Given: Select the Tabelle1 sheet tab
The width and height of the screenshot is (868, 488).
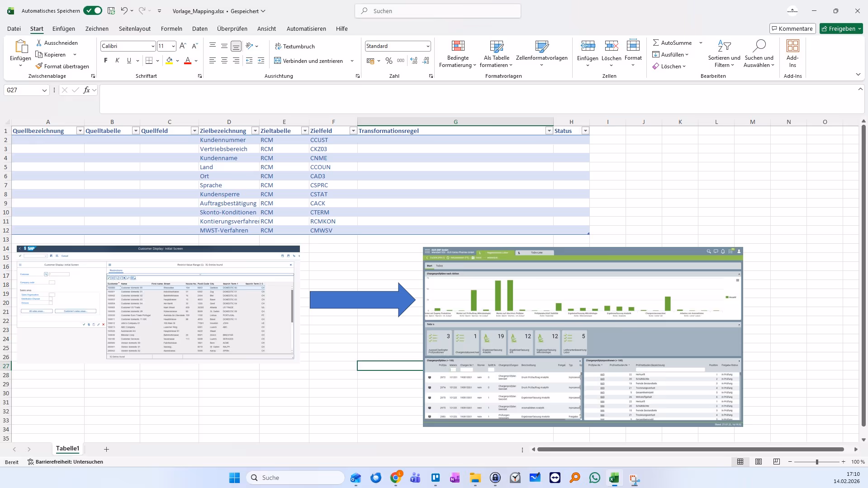Looking at the screenshot, I should [67, 449].
